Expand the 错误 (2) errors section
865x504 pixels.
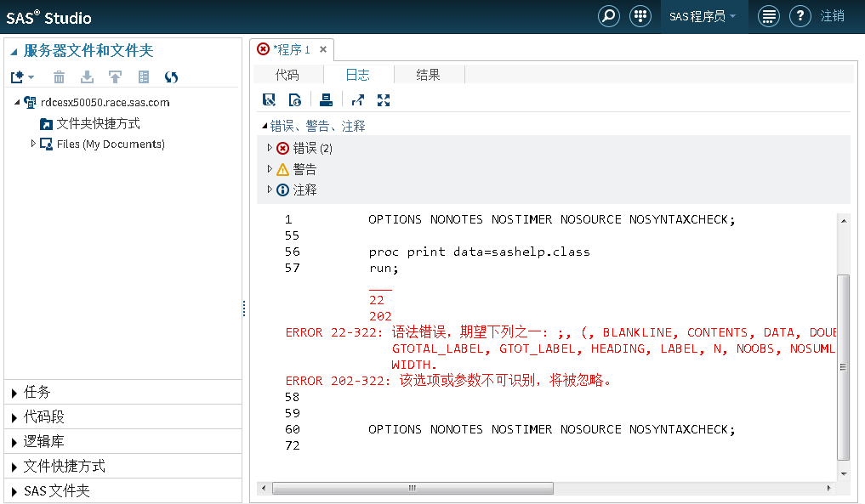pyautogui.click(x=270, y=148)
